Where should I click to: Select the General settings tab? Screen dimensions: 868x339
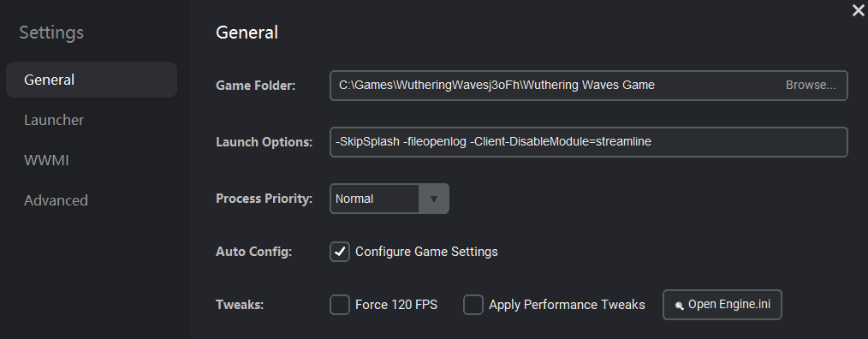click(92, 80)
